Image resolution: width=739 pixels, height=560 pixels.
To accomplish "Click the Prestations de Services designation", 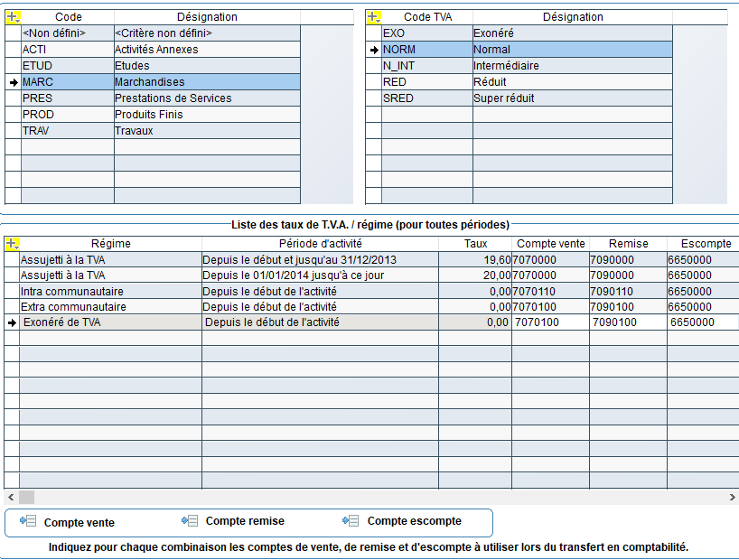I will 208,98.
